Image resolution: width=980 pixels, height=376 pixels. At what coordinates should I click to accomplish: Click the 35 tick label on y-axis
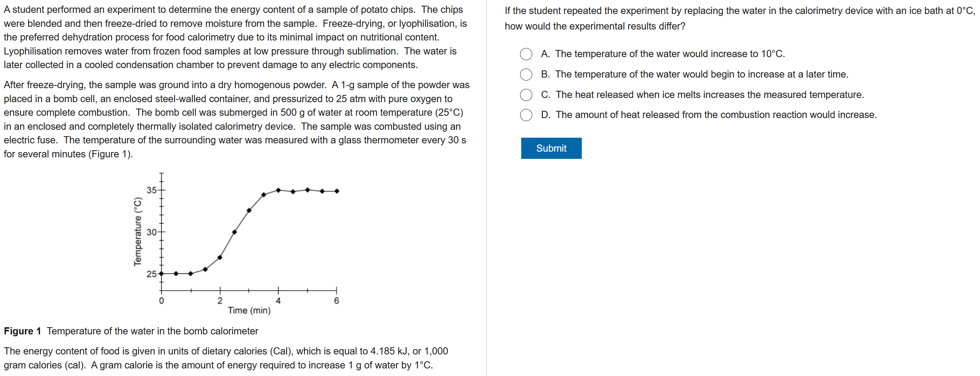(x=151, y=190)
